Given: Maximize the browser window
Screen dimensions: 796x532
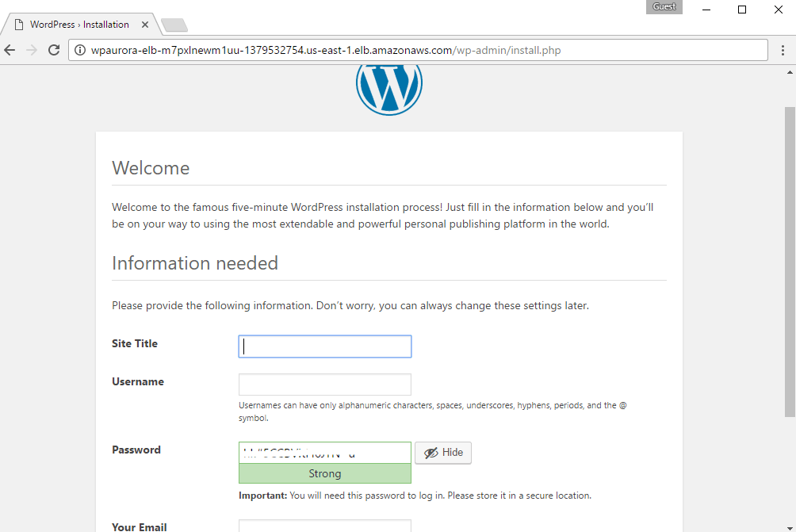Looking at the screenshot, I should 742,10.
